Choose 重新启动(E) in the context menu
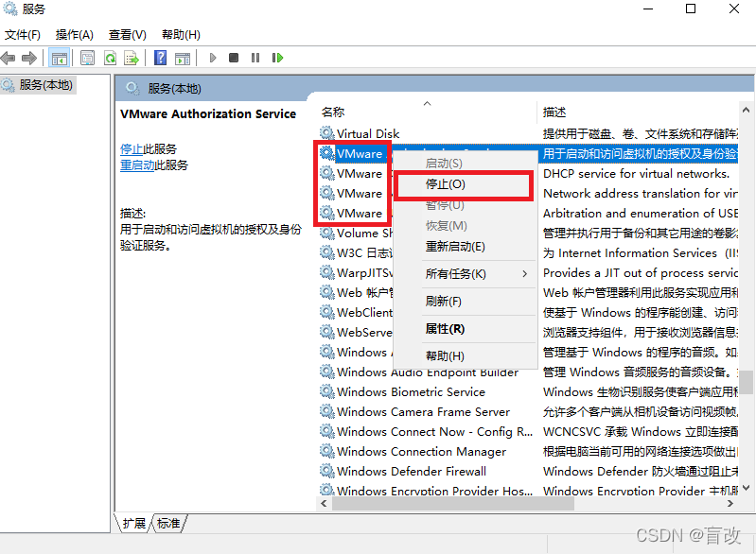The height and width of the screenshot is (554, 756). 466,247
